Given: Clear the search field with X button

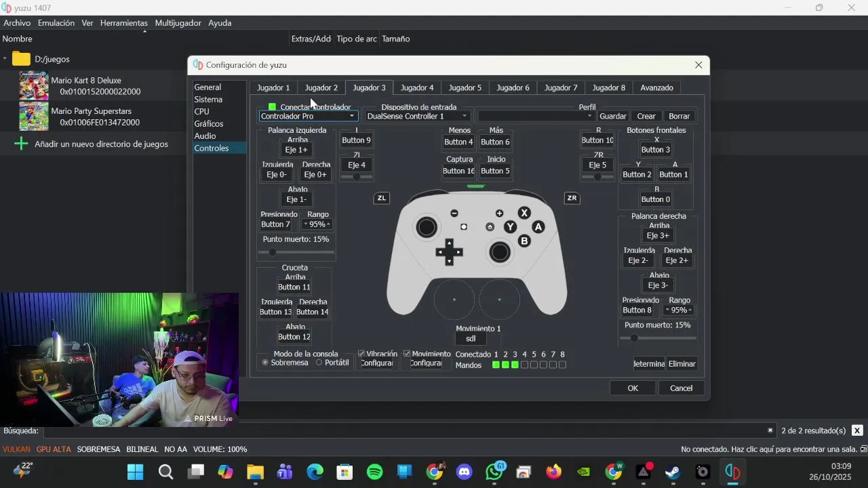Looking at the screenshot, I should pos(857,430).
